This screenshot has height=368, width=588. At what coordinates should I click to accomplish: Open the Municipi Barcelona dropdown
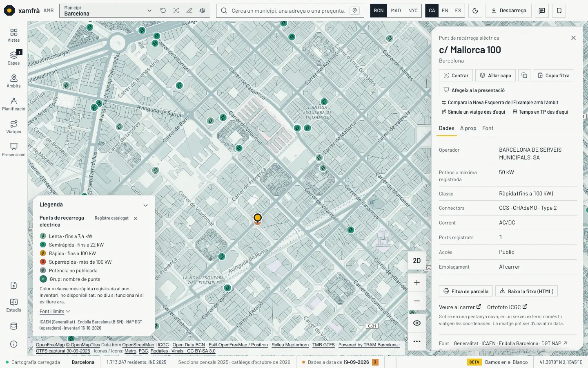(108, 11)
